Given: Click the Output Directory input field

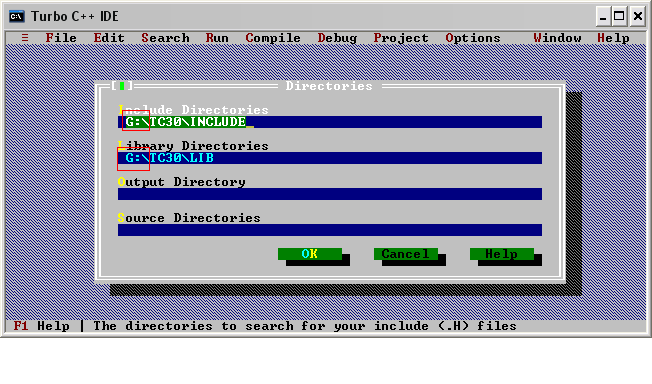Looking at the screenshot, I should (x=330, y=194).
